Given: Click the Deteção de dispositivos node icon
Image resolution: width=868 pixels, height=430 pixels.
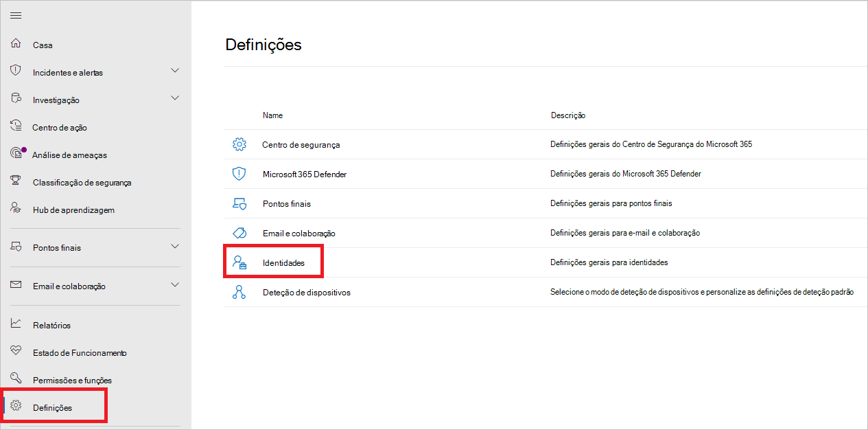Looking at the screenshot, I should [239, 292].
